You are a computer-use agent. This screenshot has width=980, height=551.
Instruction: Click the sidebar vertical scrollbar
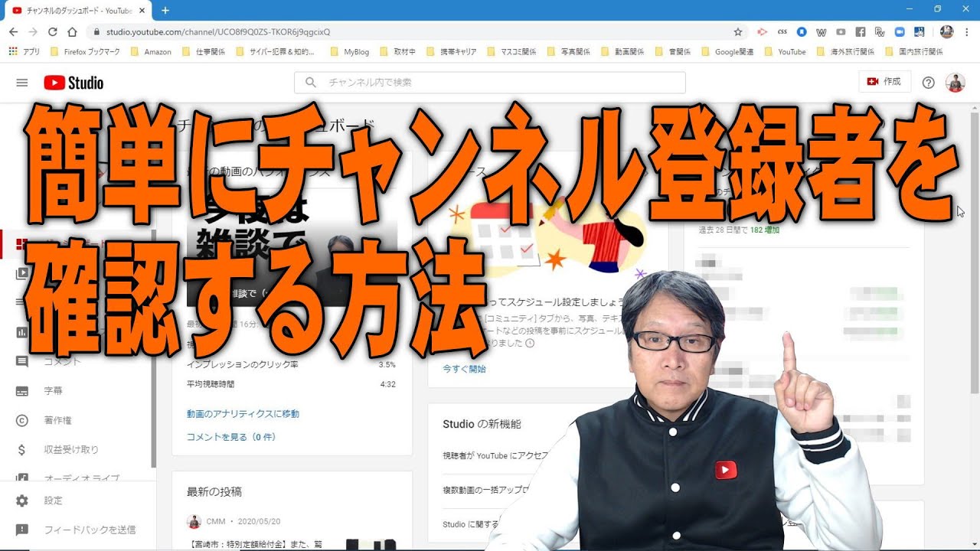pyautogui.click(x=153, y=348)
